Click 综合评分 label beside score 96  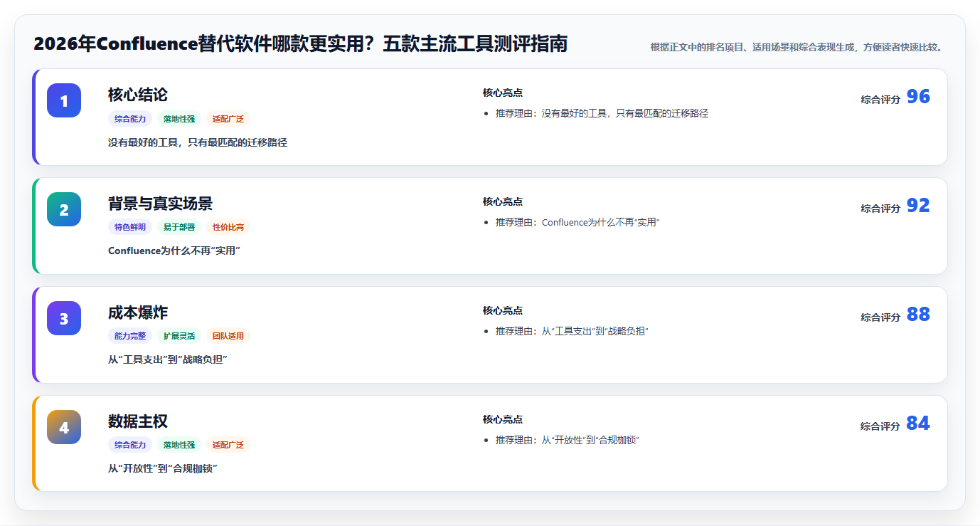click(x=880, y=100)
